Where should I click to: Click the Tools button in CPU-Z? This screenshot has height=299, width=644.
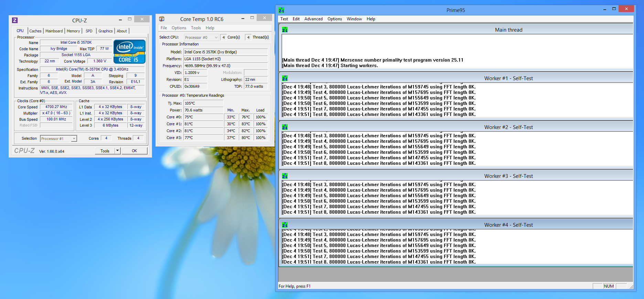tap(105, 151)
